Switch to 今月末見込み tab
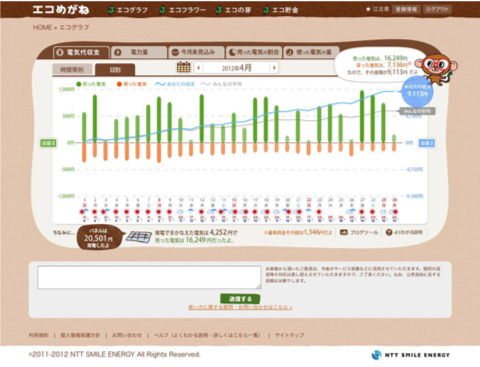Screen dimensions: 480x367 (196, 52)
